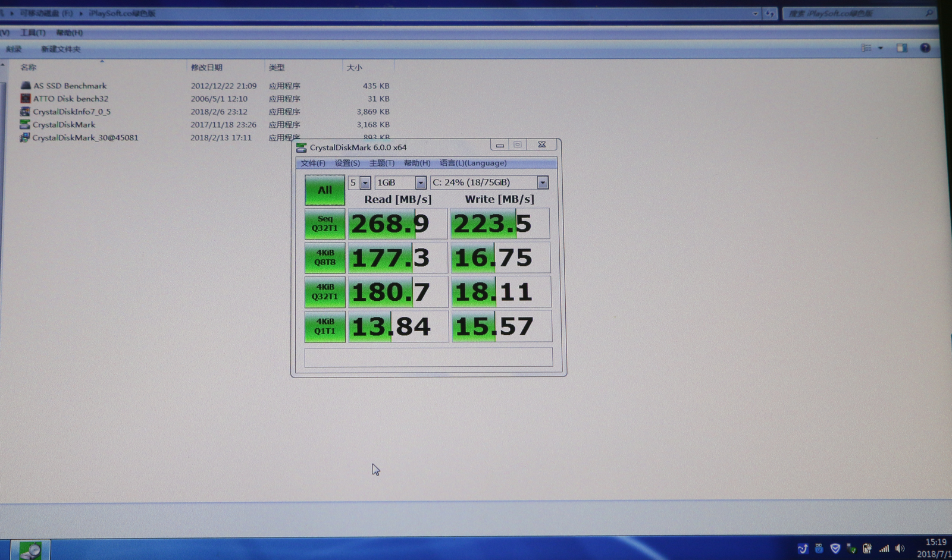This screenshot has width=952, height=560.
Task: Select the CrystalDiskInfo7_0_5 application icon
Action: pos(25,112)
